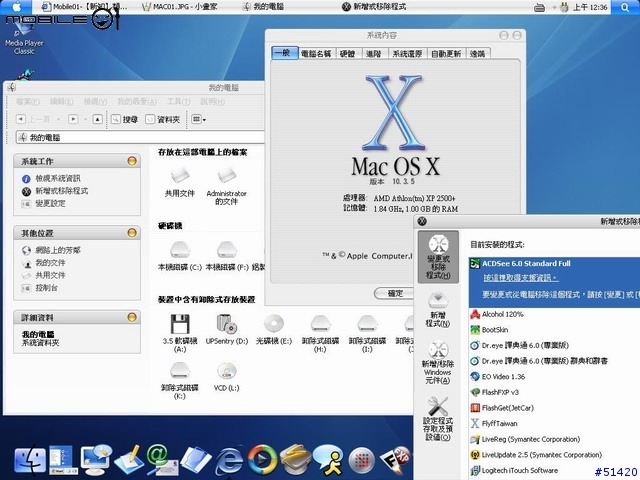Viewport: 640px width, 480px height.
Task: Open the Apple menu icon
Action: 17,7
